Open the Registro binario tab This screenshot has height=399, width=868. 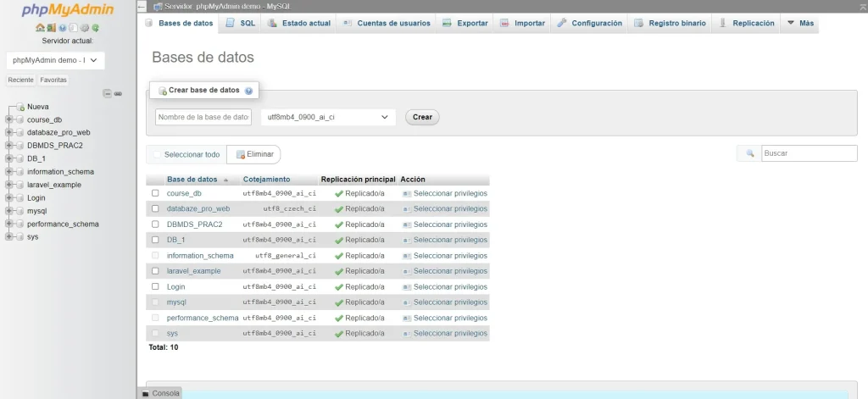tap(670, 23)
